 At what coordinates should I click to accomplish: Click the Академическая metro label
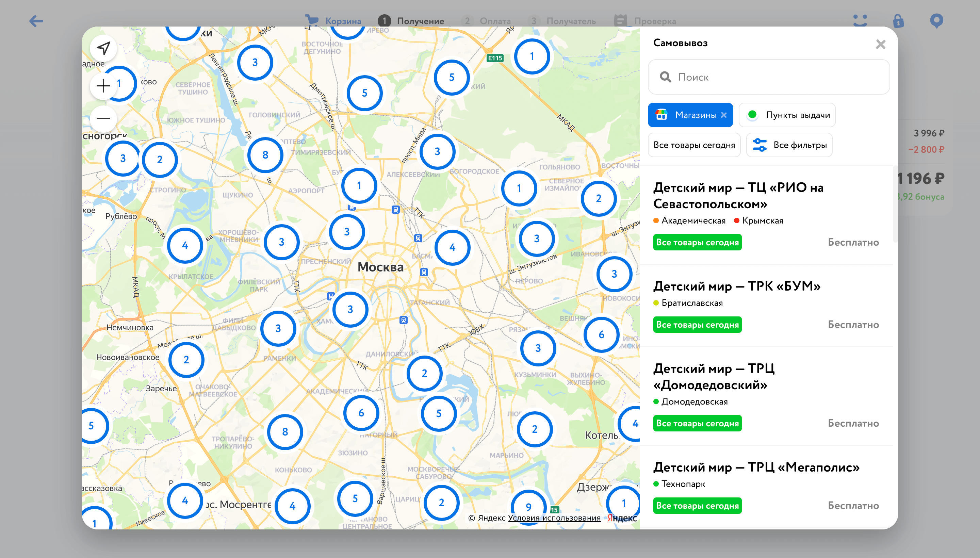(693, 221)
